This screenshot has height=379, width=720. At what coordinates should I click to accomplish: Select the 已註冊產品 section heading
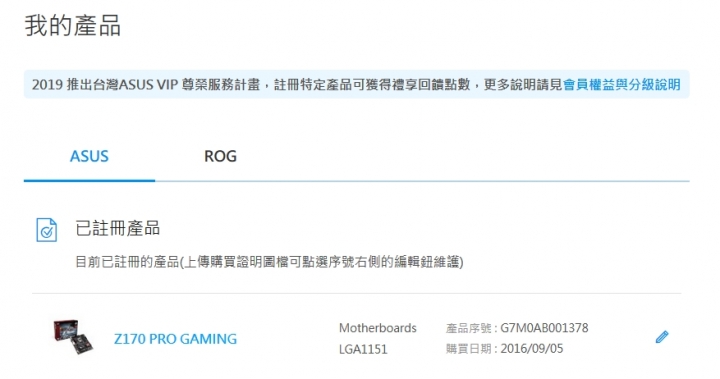118,228
